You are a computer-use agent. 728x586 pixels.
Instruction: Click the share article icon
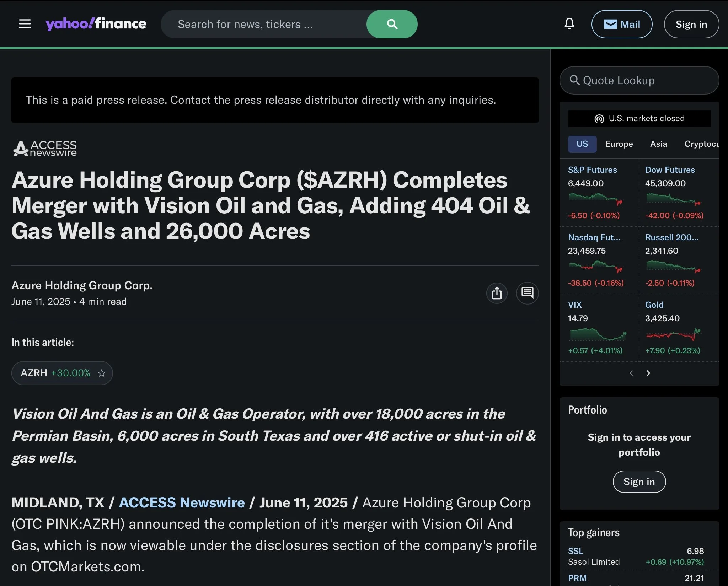(x=497, y=293)
